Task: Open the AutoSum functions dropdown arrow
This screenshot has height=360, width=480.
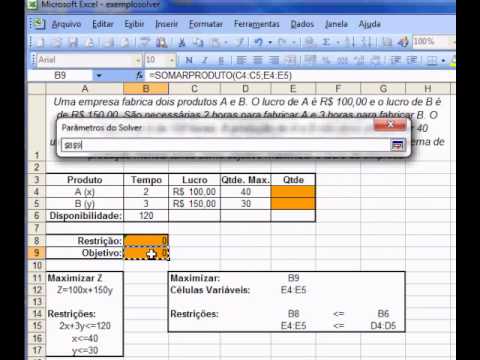Action: (x=338, y=42)
